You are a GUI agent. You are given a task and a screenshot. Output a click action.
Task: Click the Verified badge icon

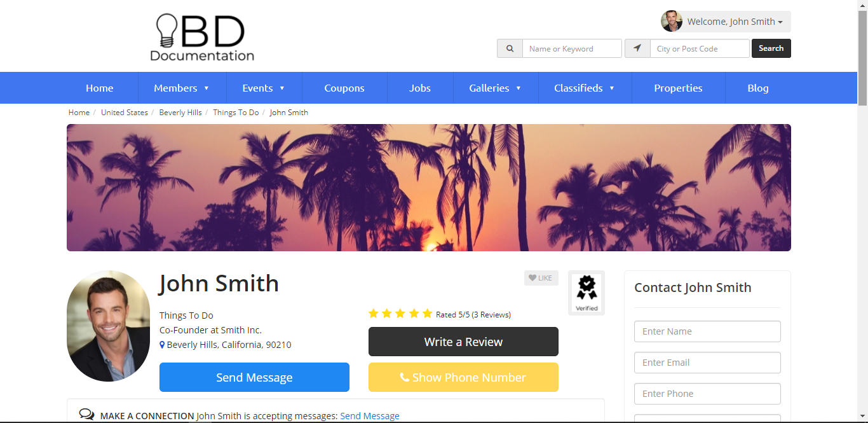tap(587, 293)
